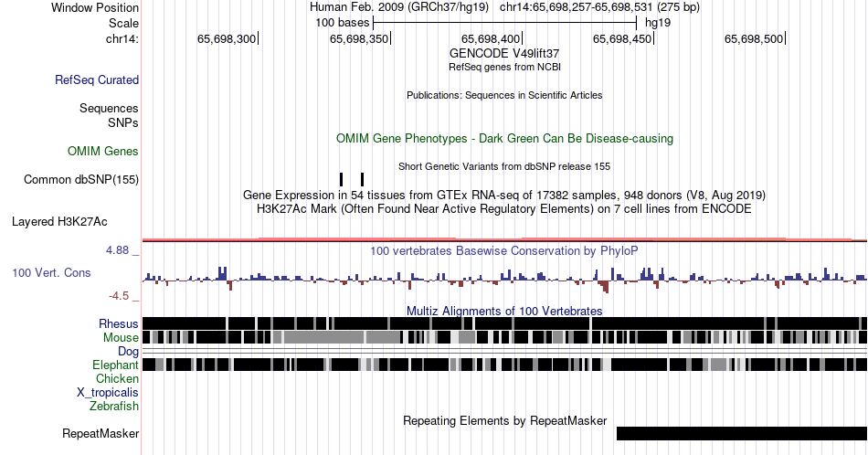The height and width of the screenshot is (455, 868).
Task: Click the 65,698,300 ruler position
Action: 227,38
